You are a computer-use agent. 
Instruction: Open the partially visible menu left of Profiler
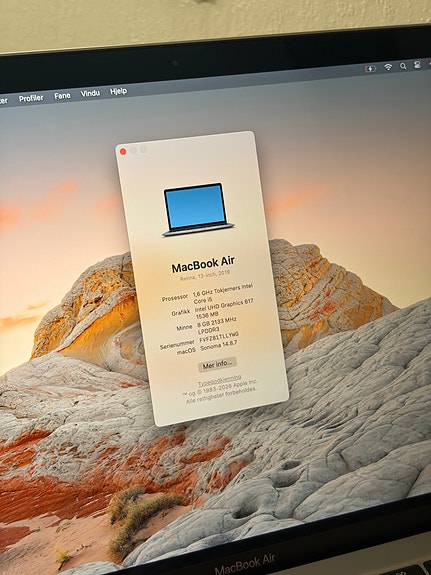point(4,100)
